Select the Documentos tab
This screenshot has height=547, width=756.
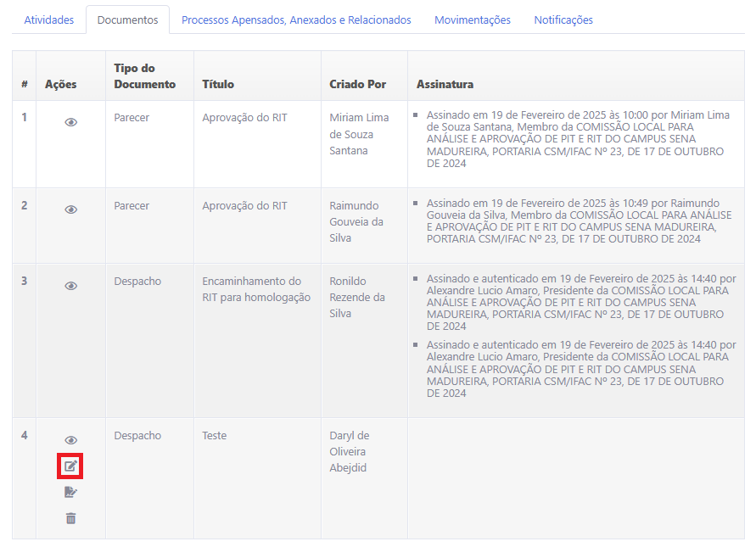click(127, 20)
